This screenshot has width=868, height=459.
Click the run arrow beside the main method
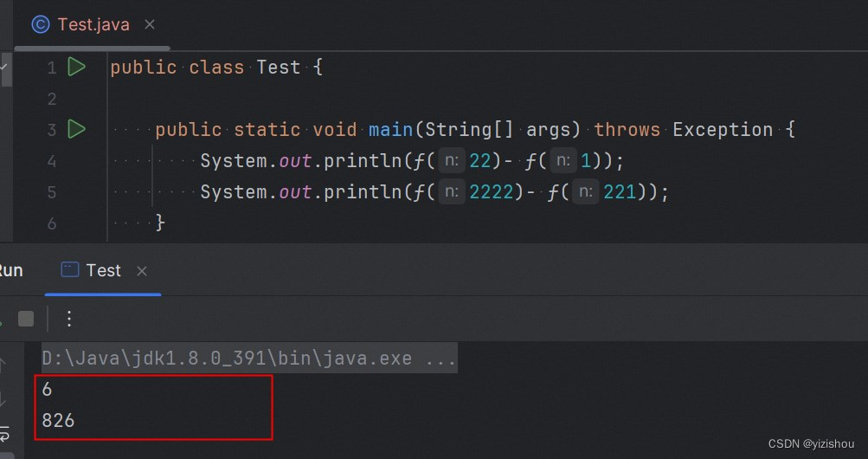click(x=76, y=129)
